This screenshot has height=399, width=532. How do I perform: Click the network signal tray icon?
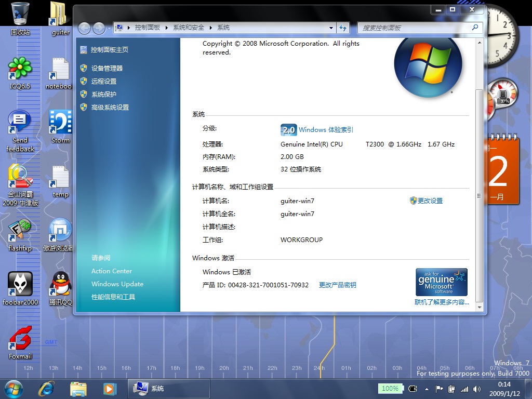464,389
